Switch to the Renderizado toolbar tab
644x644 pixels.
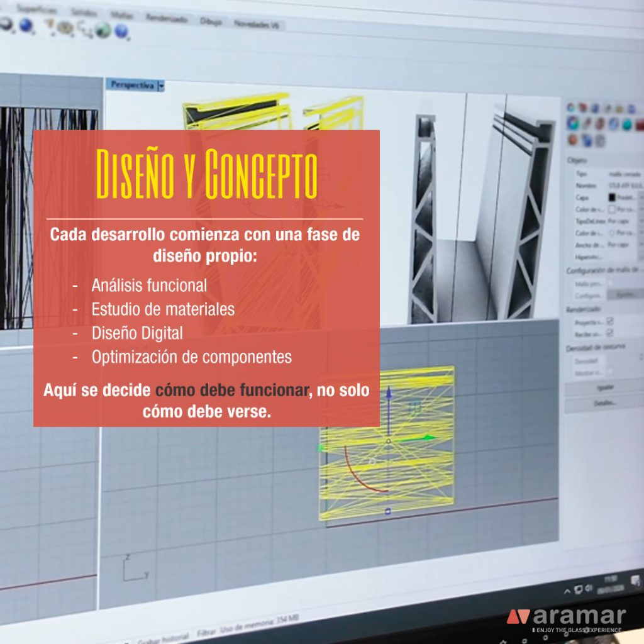[166, 18]
